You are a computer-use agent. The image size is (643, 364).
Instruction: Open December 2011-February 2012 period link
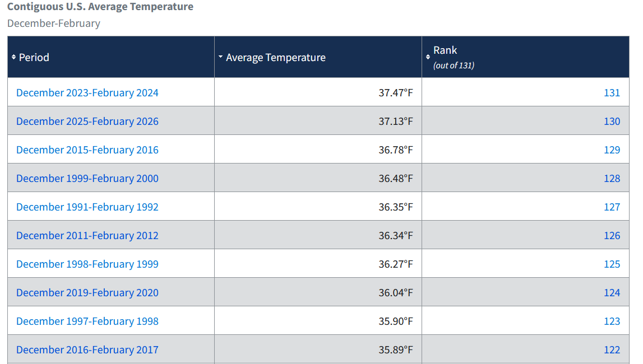pos(87,236)
